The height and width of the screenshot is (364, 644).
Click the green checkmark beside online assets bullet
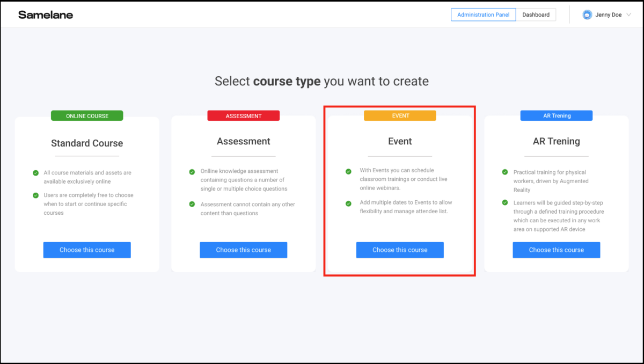pos(35,173)
